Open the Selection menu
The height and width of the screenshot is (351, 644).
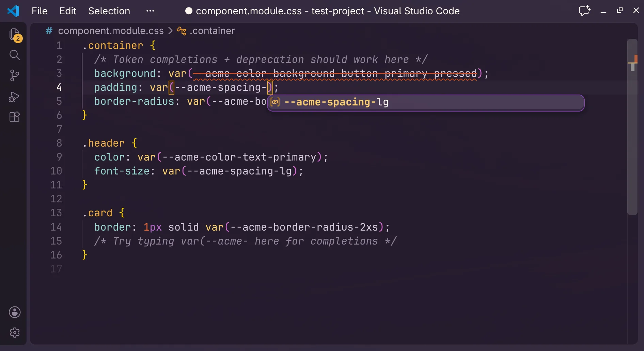pyautogui.click(x=109, y=11)
